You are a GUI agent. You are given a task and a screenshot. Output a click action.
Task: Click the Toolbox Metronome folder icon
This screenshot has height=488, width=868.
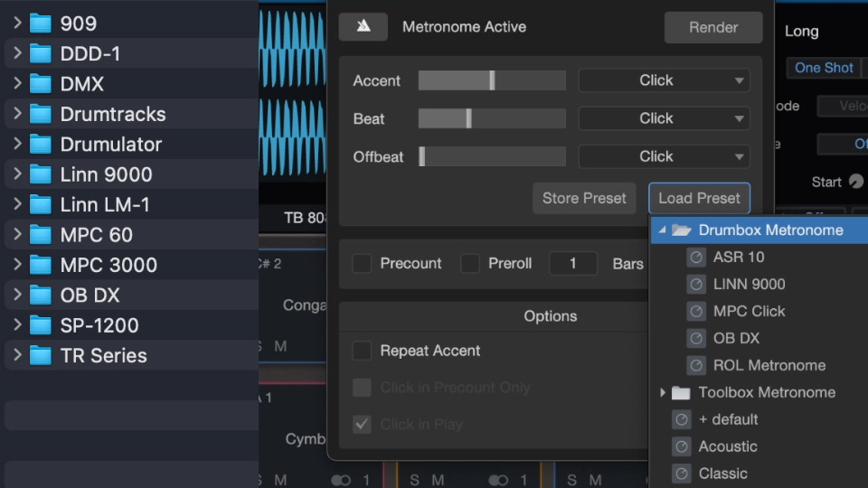[682, 393]
